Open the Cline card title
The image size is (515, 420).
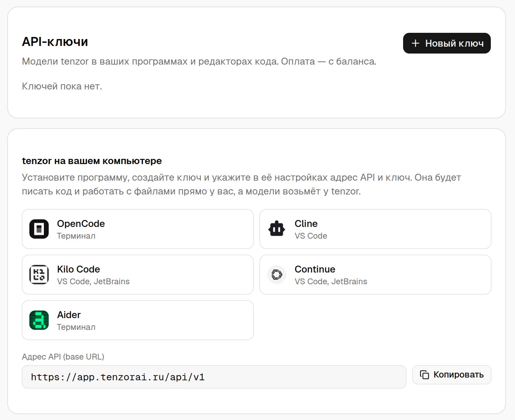(x=306, y=223)
